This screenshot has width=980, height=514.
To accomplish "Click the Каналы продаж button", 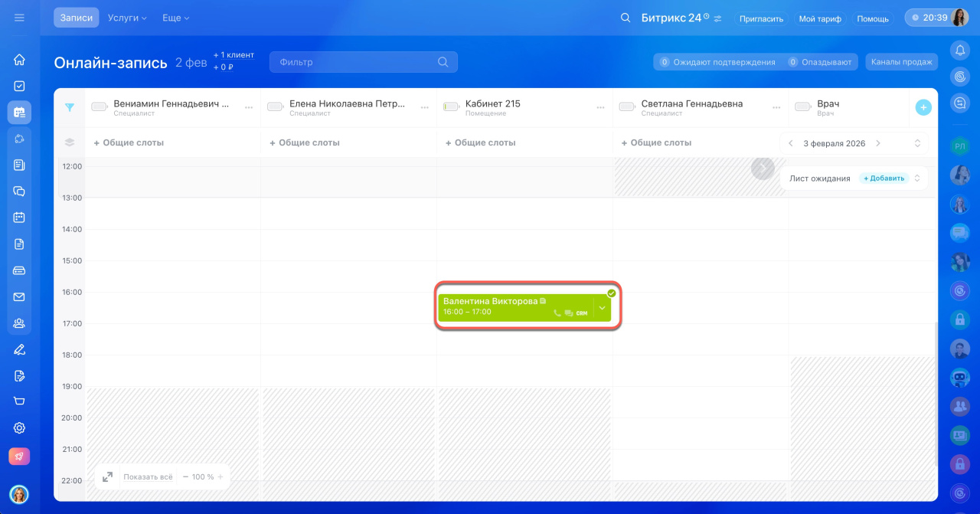I will pyautogui.click(x=901, y=62).
